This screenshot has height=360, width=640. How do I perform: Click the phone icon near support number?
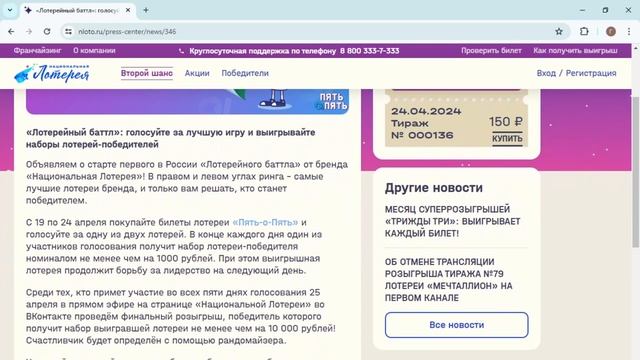tap(181, 51)
